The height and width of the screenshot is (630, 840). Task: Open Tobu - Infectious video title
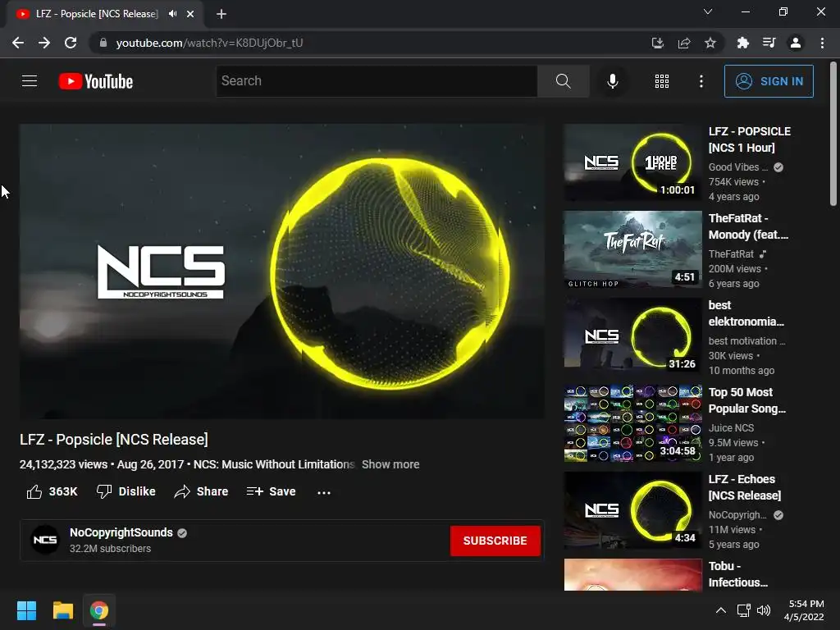[737, 574]
